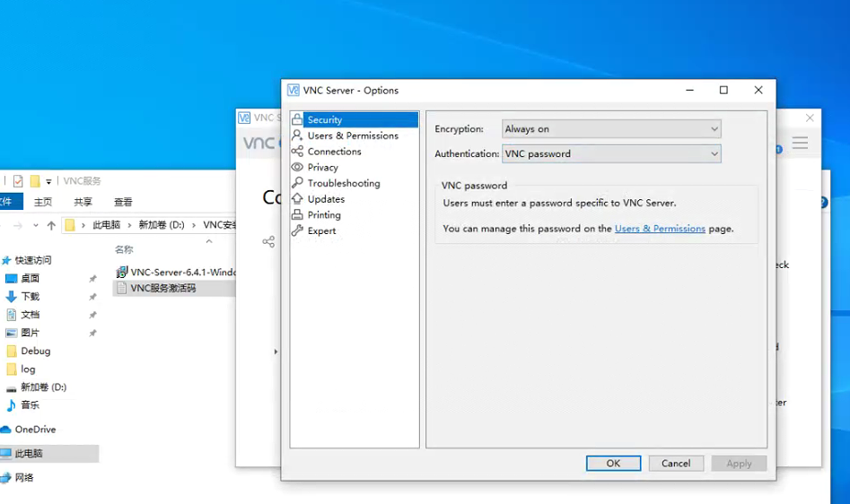Close the background VNC Server window

coord(810,117)
